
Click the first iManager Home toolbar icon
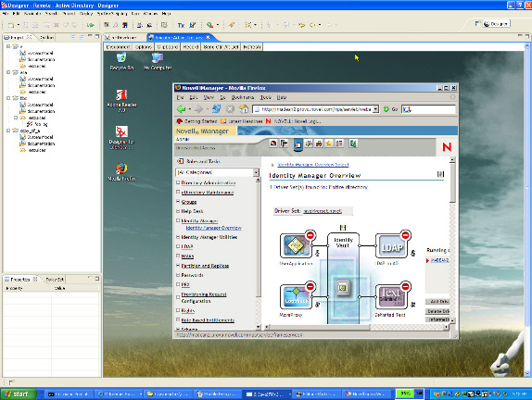point(273,144)
